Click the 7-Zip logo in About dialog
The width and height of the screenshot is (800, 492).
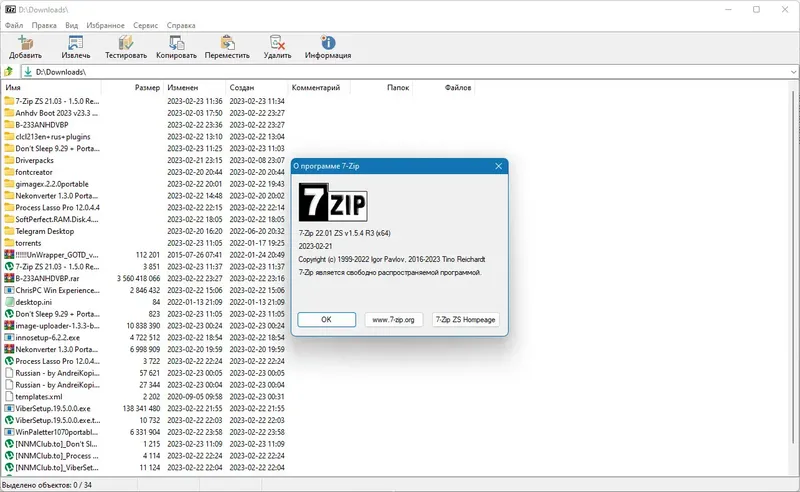point(333,202)
